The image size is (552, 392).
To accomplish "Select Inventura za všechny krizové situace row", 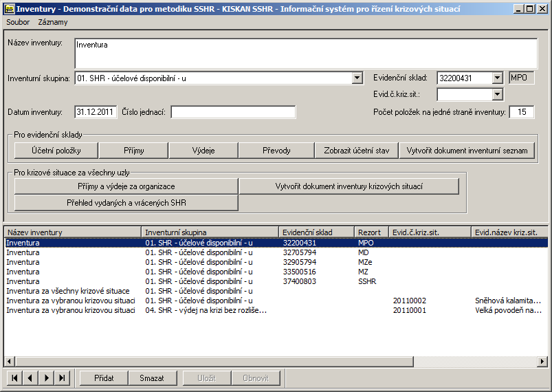I will tap(276, 291).
